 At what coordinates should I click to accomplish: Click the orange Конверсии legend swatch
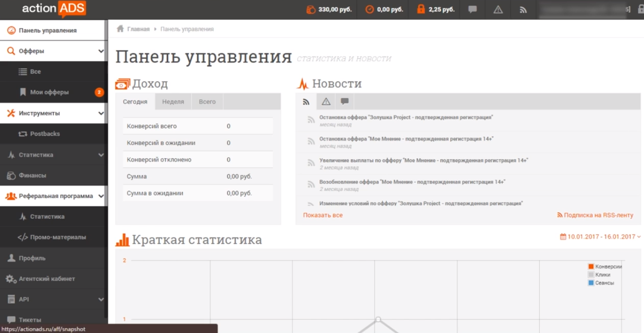[x=591, y=266]
